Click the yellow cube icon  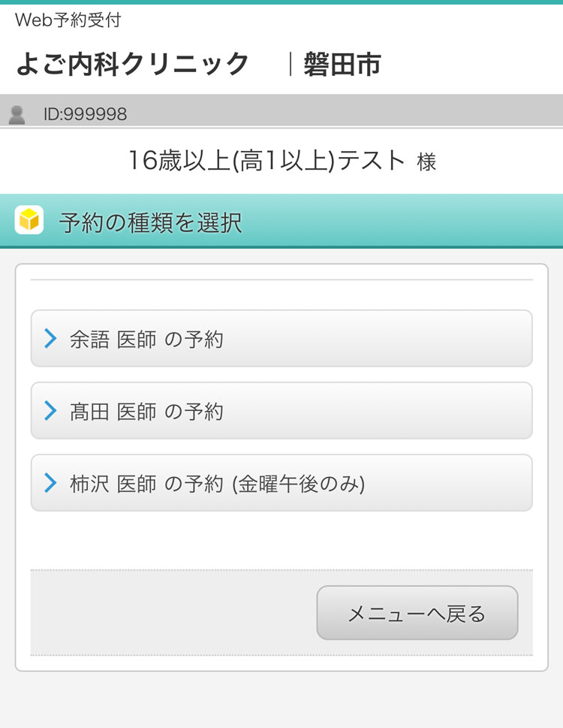[29, 221]
